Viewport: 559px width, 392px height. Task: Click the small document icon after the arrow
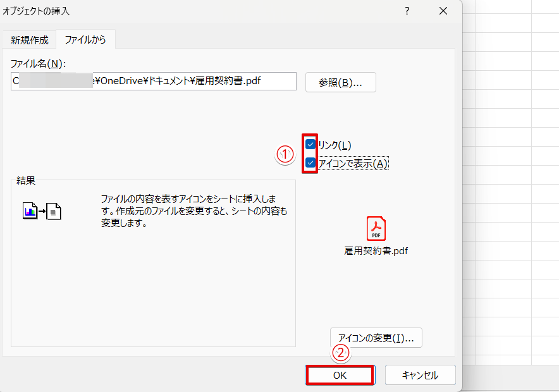[54, 211]
